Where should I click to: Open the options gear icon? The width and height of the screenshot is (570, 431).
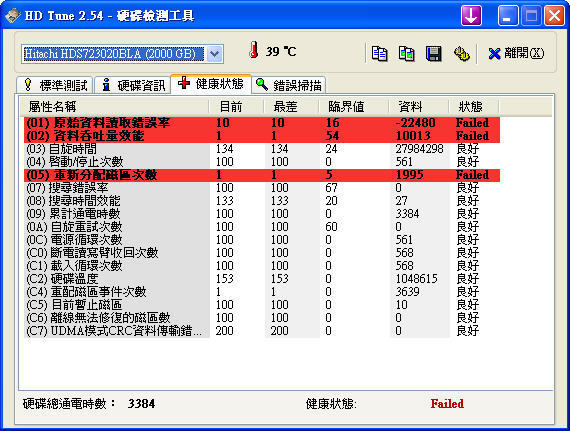[462, 54]
